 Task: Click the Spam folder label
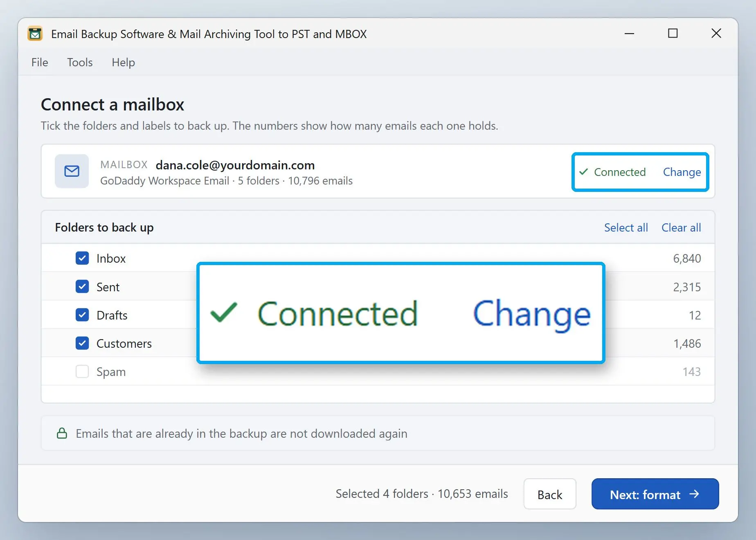[111, 372]
